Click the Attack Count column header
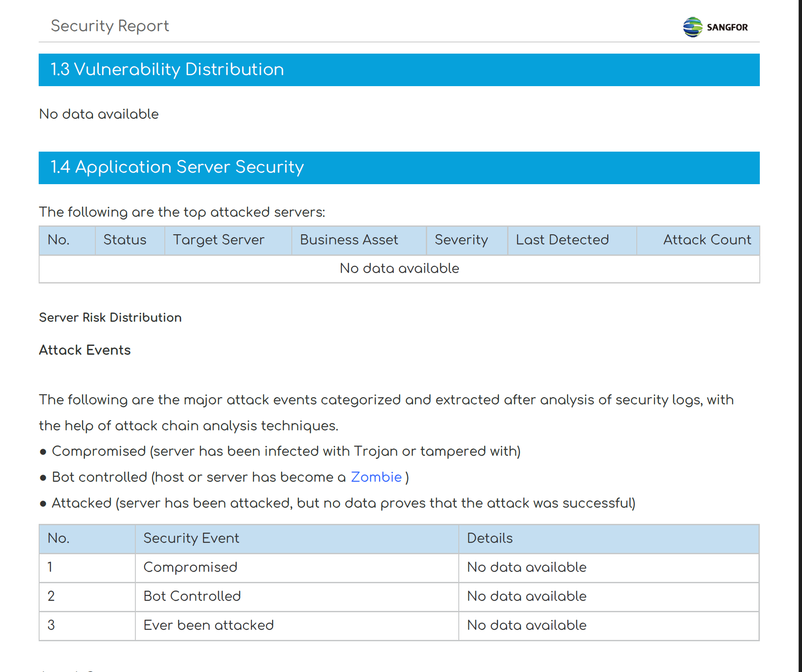 click(707, 240)
